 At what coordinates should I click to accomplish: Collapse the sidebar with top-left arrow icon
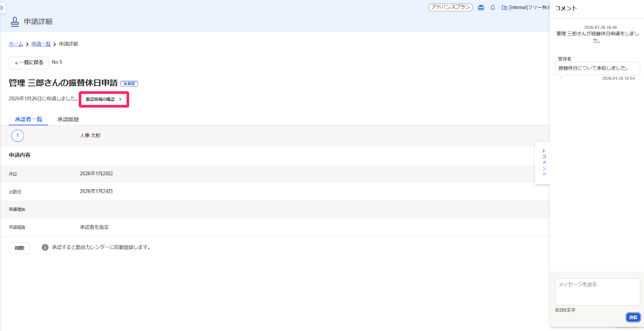(x=2, y=8)
